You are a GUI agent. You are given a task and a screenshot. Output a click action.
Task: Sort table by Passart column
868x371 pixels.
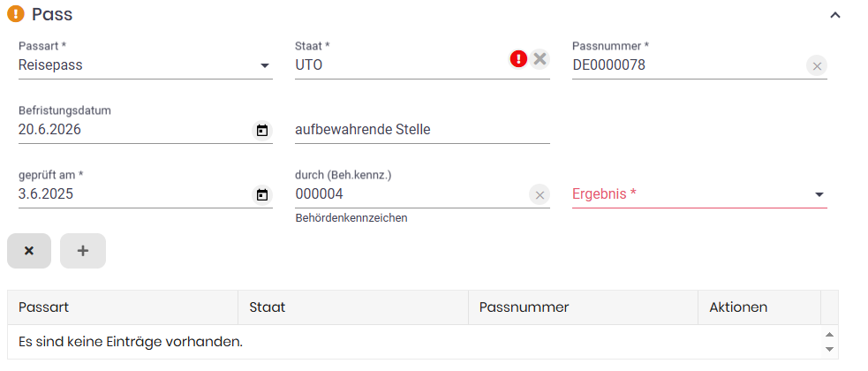coord(44,307)
